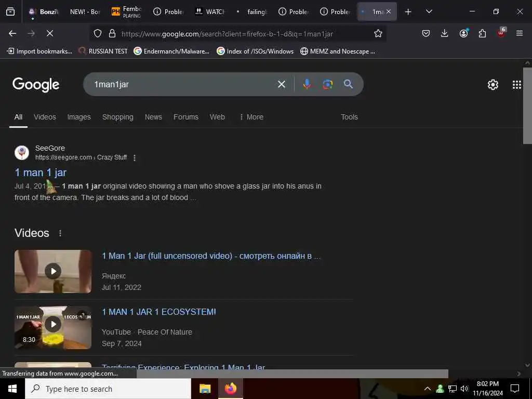The width and height of the screenshot is (532, 399).
Task: Open the taskbar clock and calendar
Action: tap(487, 389)
